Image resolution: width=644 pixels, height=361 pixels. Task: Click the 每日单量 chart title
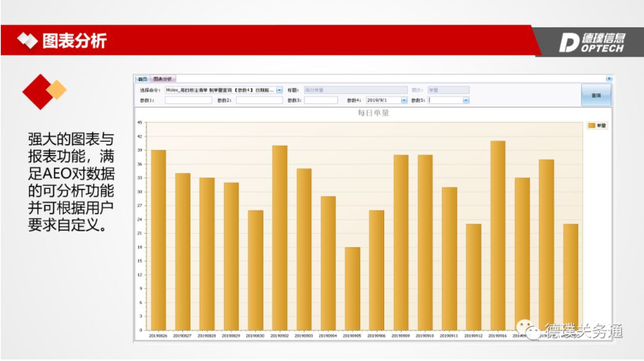pyautogui.click(x=373, y=113)
